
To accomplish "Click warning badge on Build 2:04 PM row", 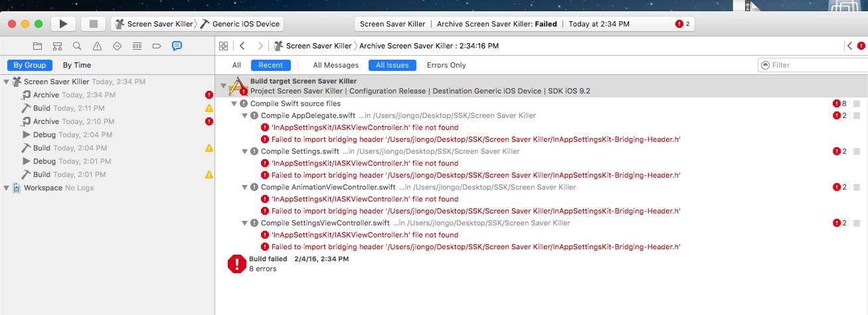I will pos(209,148).
